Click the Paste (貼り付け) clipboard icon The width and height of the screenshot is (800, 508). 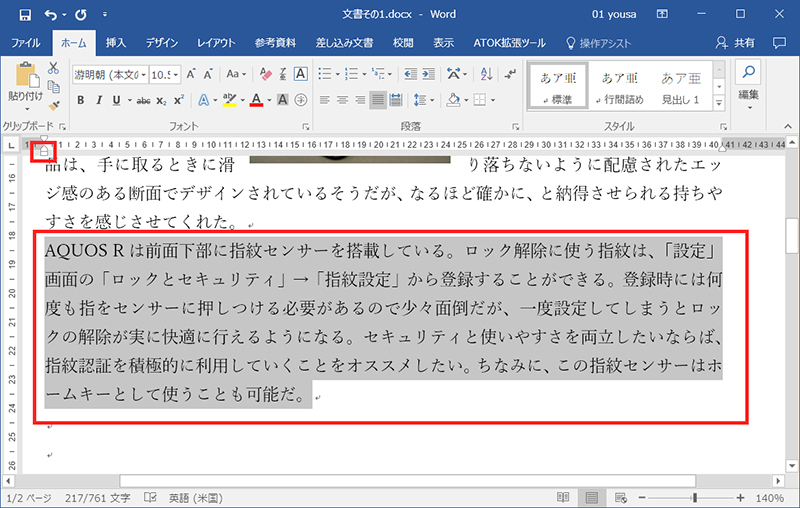[x=26, y=76]
